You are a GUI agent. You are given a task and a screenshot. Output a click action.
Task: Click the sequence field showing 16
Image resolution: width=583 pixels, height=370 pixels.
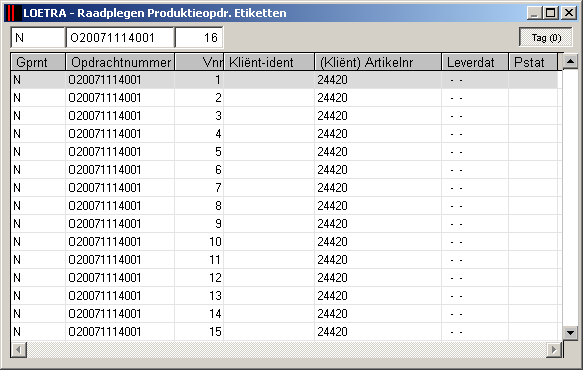[x=199, y=38]
